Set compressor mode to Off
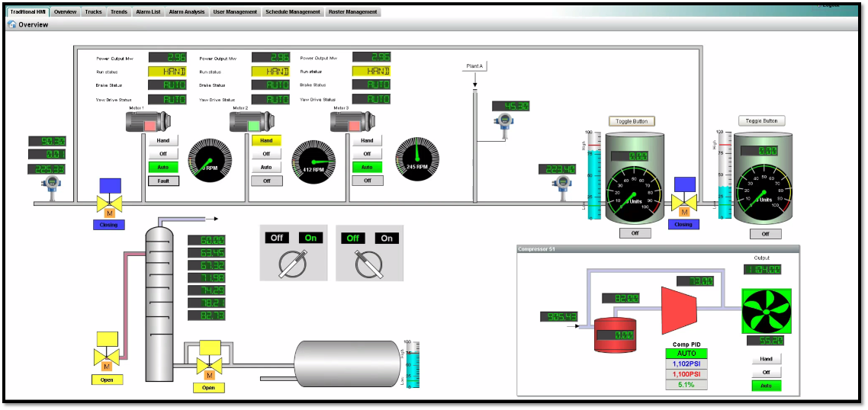This screenshot has width=868, height=410. pos(766,373)
